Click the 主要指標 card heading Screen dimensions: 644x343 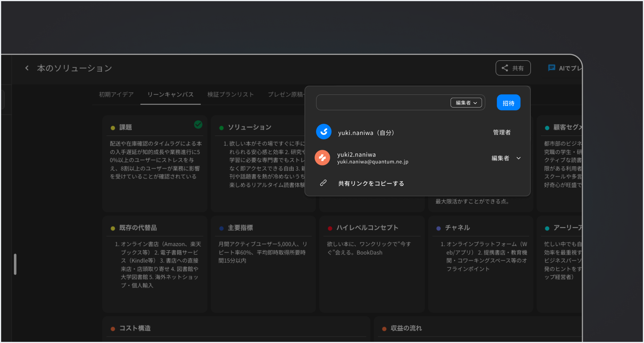pyautogui.click(x=240, y=228)
